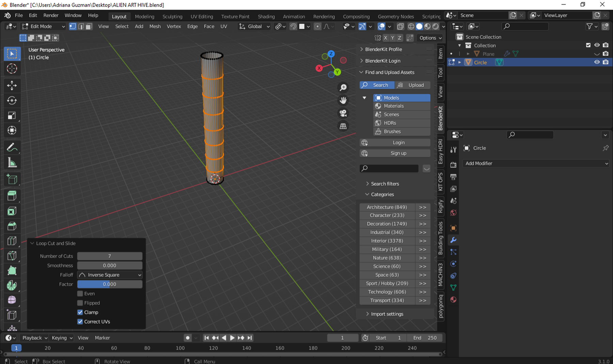Click the pan view hand icon

click(343, 100)
